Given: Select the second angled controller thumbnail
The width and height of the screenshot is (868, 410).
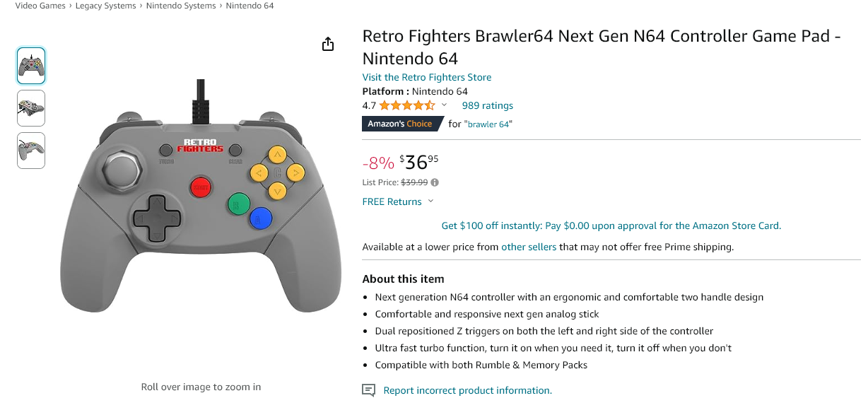Looking at the screenshot, I should (31, 108).
